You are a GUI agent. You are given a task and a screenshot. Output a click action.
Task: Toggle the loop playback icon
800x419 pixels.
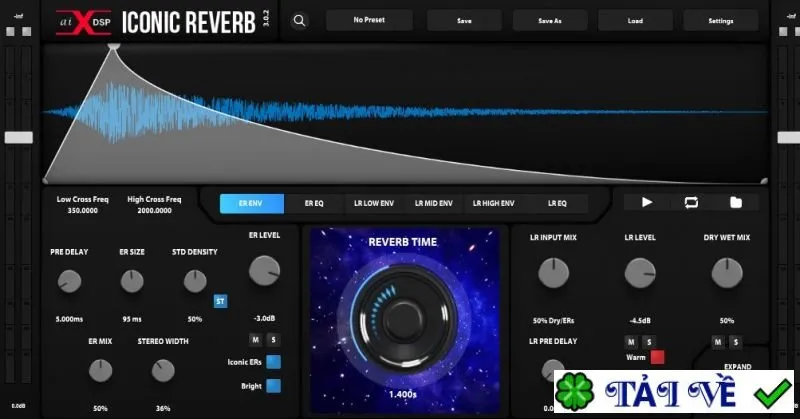(x=691, y=203)
